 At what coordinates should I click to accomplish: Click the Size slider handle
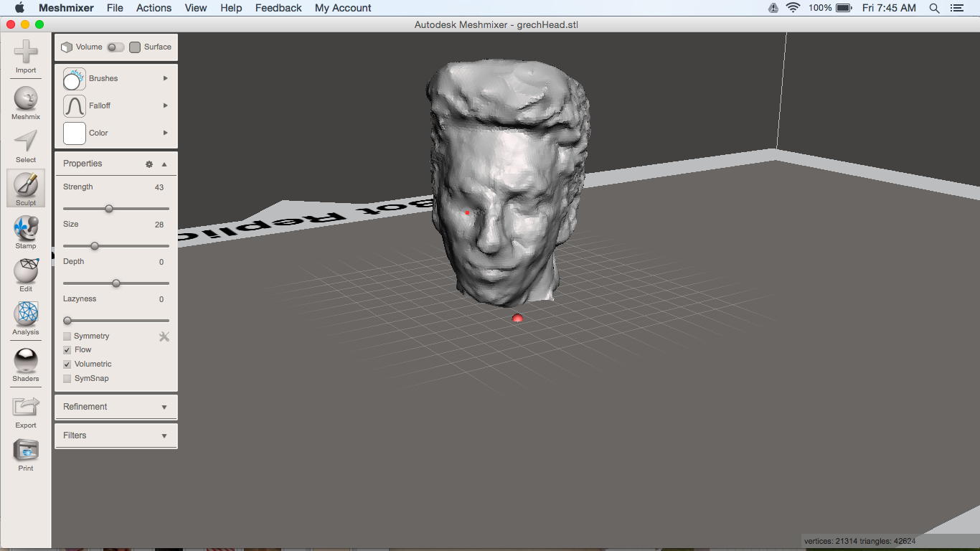coord(94,246)
